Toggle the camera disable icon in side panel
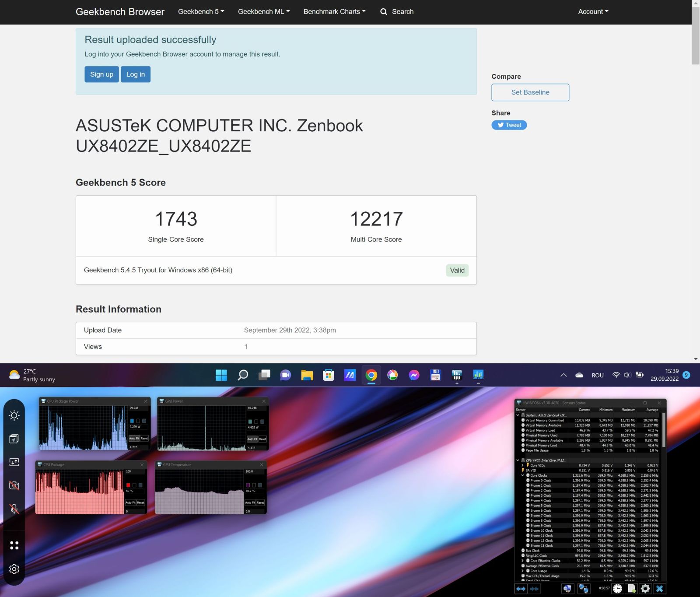The width and height of the screenshot is (700, 597). point(14,485)
